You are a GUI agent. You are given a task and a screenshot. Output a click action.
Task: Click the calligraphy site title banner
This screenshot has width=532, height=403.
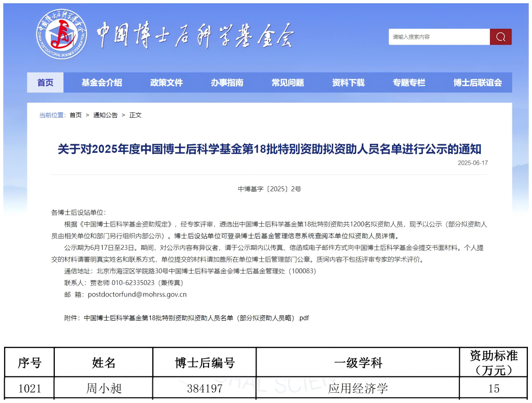195,36
